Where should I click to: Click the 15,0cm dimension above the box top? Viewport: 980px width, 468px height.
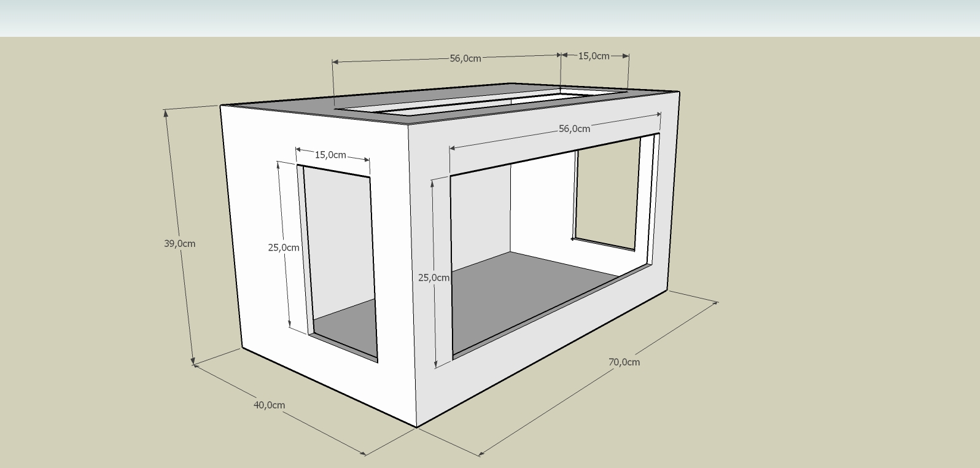tap(594, 56)
